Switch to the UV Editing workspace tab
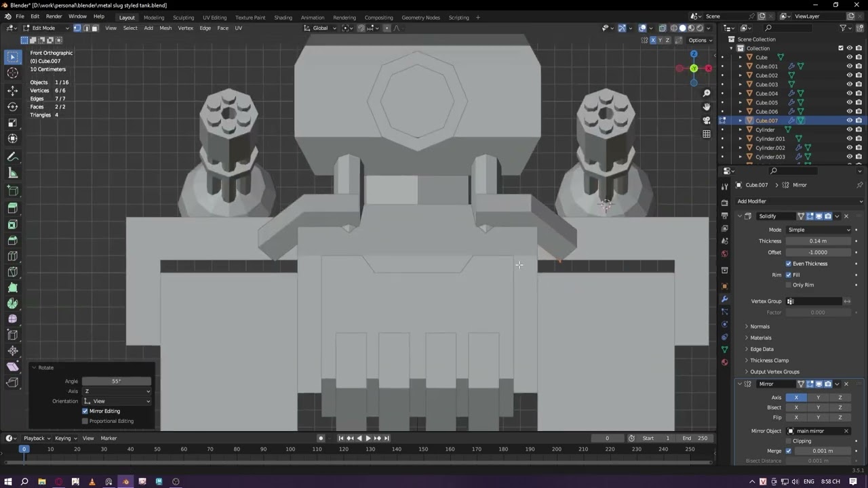 (x=214, y=17)
